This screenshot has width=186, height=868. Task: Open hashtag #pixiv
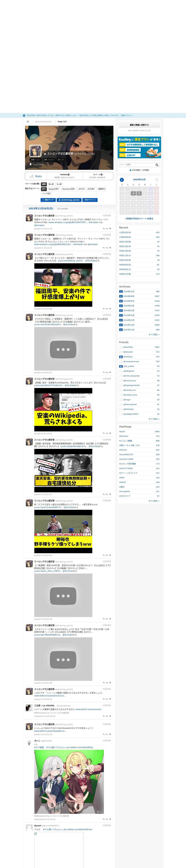tap(122, 432)
